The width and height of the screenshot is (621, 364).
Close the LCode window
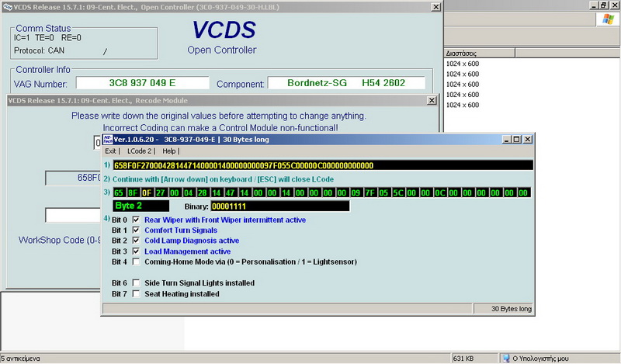point(528,140)
